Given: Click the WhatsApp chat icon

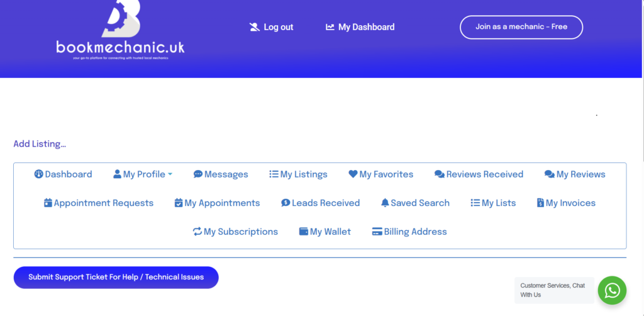Looking at the screenshot, I should pos(611,290).
